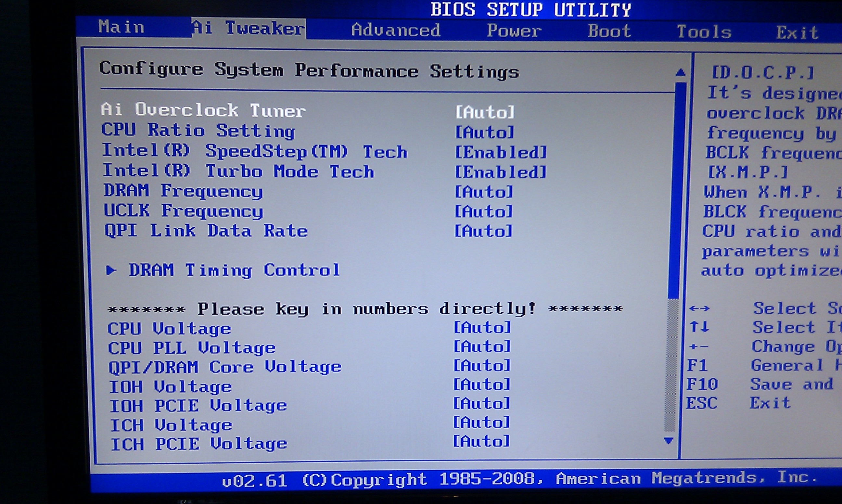The image size is (842, 504).
Task: Click the scroll up arrow icon
Action: (680, 72)
